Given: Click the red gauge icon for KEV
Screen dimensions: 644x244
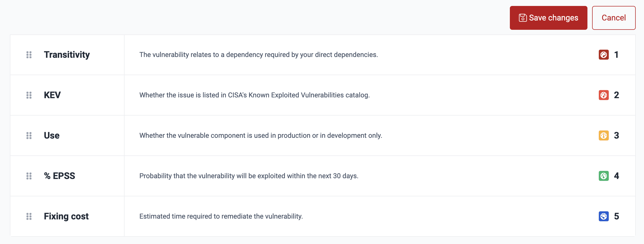Looking at the screenshot, I should click(x=604, y=95).
